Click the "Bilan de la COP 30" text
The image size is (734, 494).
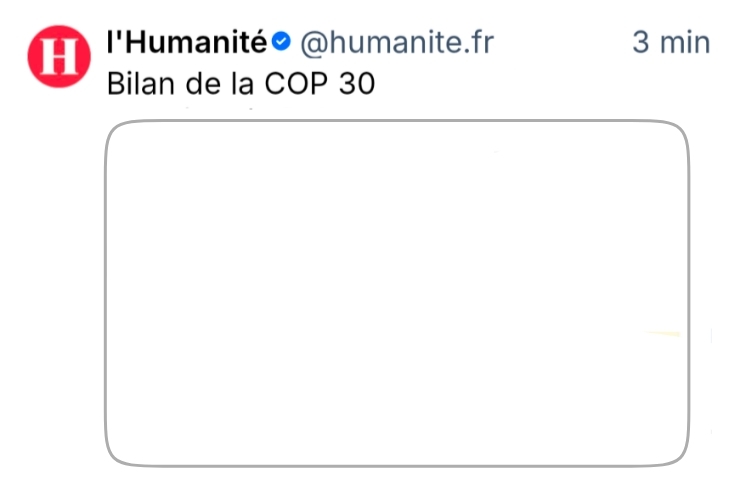[240, 82]
